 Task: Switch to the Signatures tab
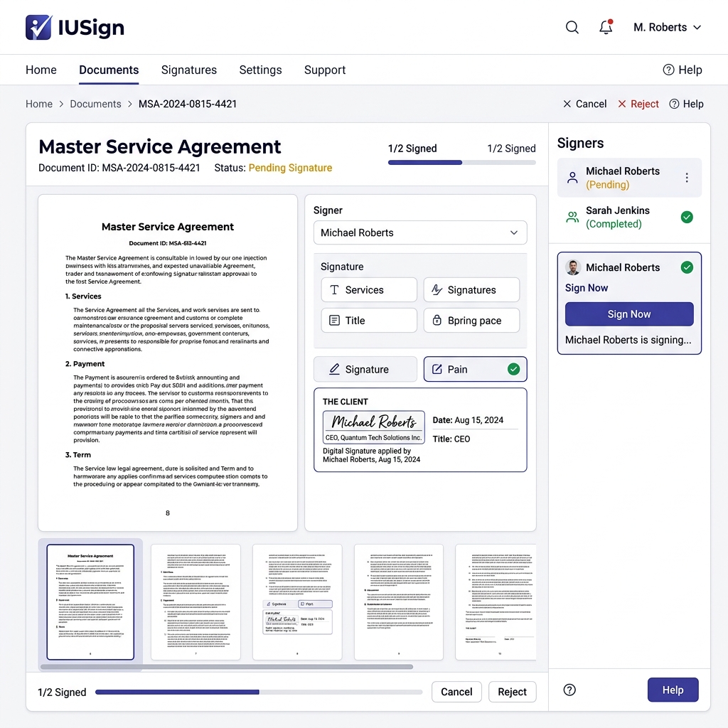click(188, 70)
